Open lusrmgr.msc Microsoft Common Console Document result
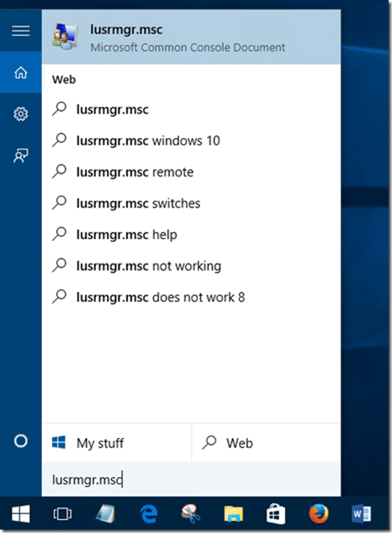The image size is (392, 533). 191,37
